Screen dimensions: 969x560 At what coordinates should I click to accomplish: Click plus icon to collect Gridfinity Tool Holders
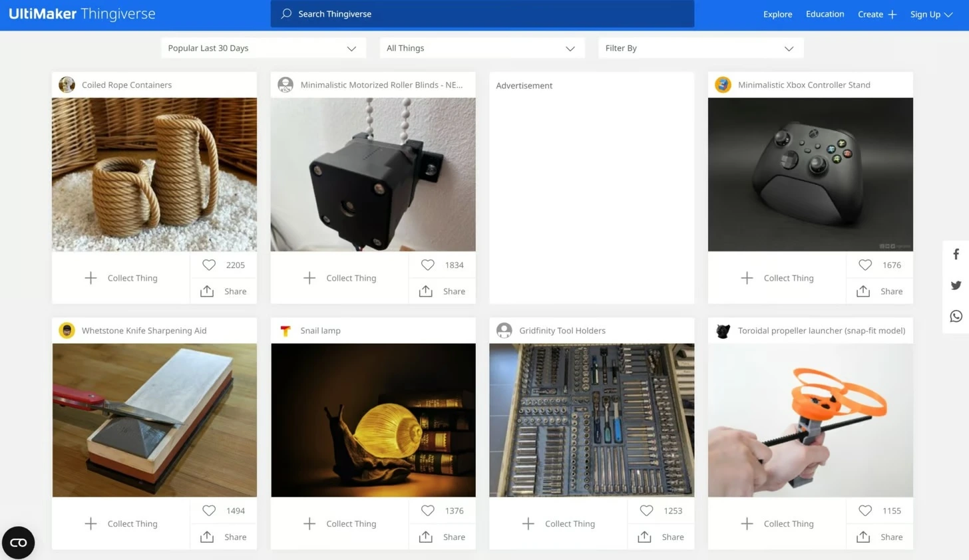click(x=528, y=523)
